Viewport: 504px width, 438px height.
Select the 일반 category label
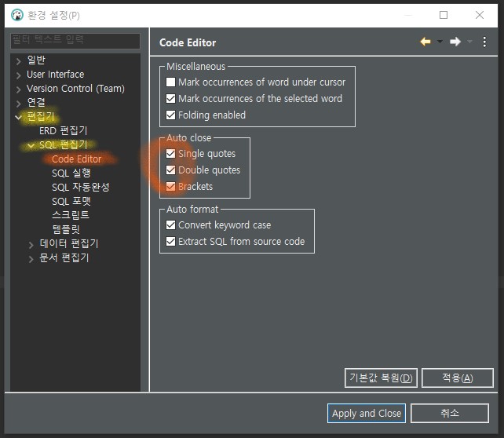point(36,60)
